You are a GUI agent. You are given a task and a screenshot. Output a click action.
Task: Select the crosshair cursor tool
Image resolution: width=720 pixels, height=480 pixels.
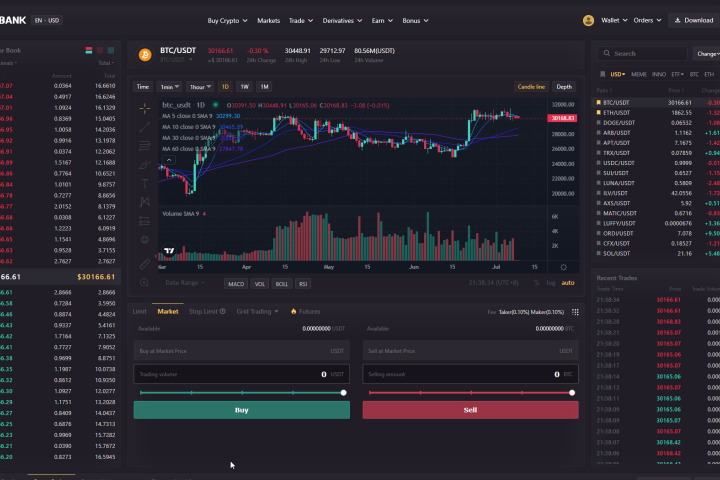(145, 108)
